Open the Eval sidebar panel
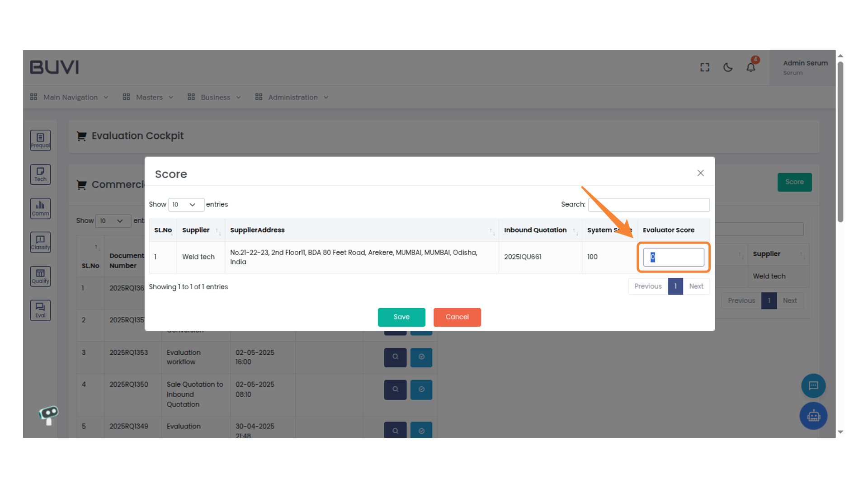Screen dimensions: 868x488 pos(40,310)
